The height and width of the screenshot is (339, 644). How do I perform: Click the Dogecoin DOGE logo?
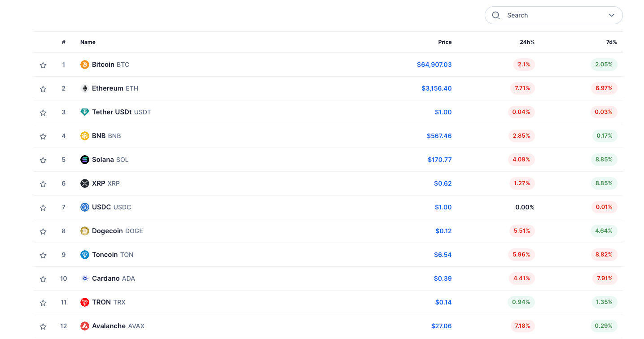(85, 231)
